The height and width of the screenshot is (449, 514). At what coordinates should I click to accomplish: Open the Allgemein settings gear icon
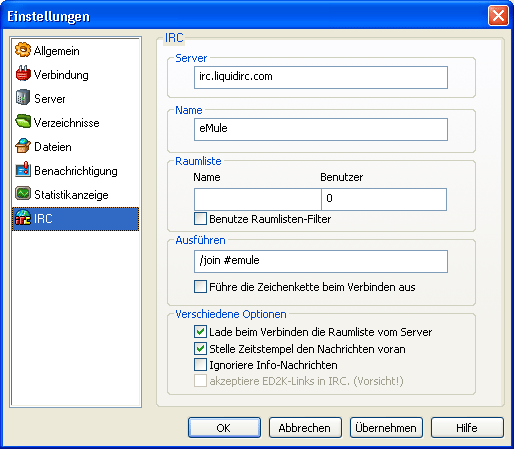coord(23,50)
